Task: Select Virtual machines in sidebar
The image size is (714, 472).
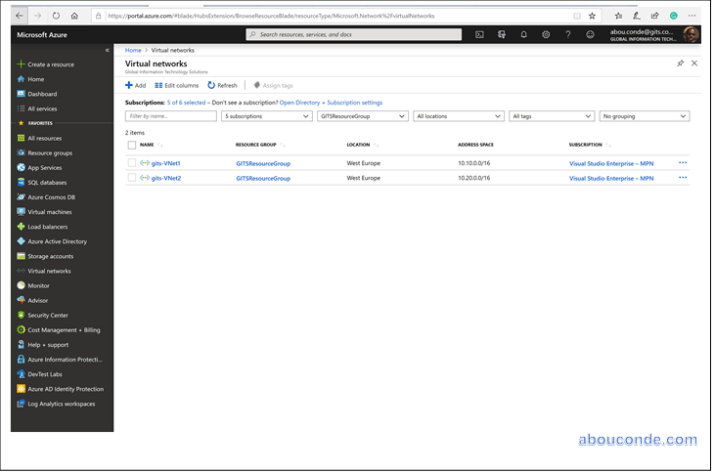Action: click(x=49, y=212)
